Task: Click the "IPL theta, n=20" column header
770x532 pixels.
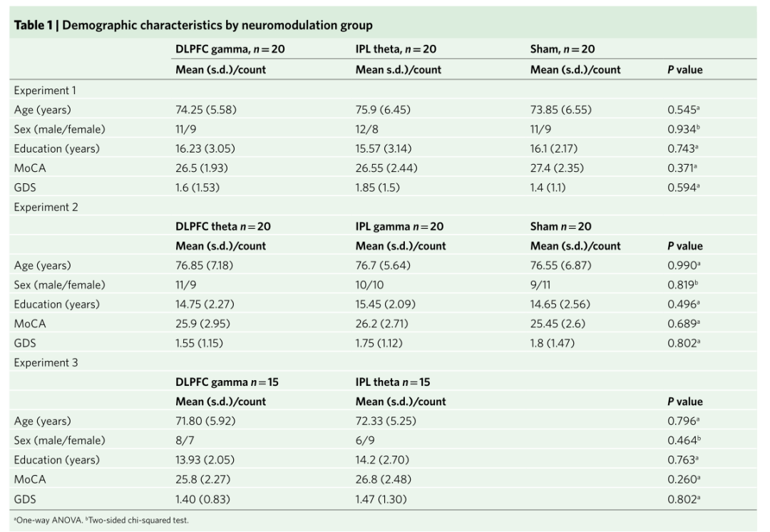Action: pyautogui.click(x=396, y=49)
